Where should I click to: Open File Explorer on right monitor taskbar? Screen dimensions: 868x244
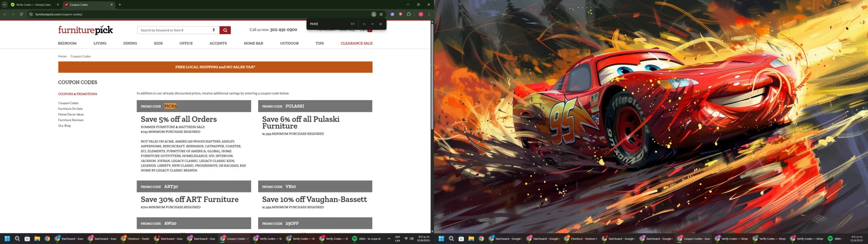pos(471,238)
